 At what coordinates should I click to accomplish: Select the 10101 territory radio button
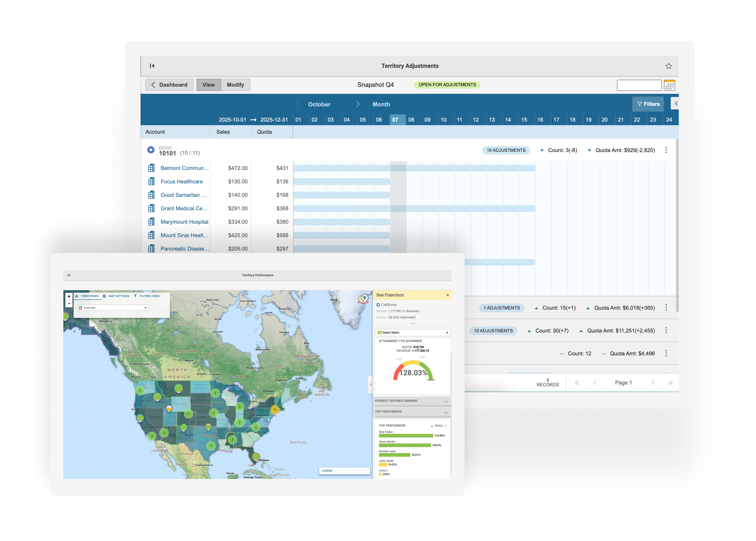tap(151, 150)
